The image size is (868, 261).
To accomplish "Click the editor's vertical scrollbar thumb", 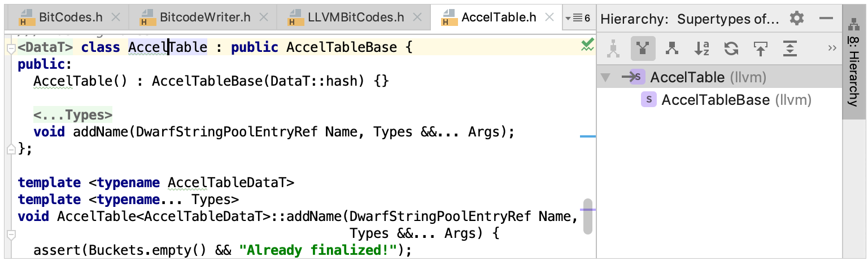I will point(588,216).
